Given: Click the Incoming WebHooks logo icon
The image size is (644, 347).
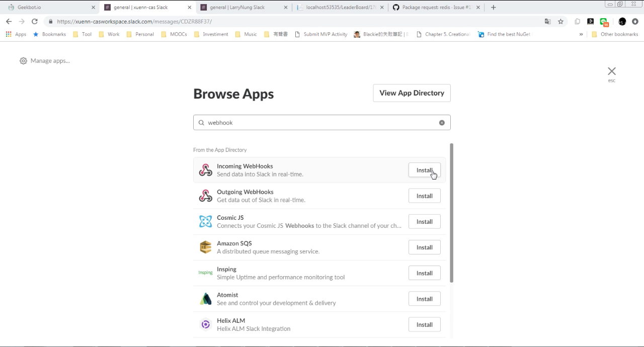Looking at the screenshot, I should (205, 170).
